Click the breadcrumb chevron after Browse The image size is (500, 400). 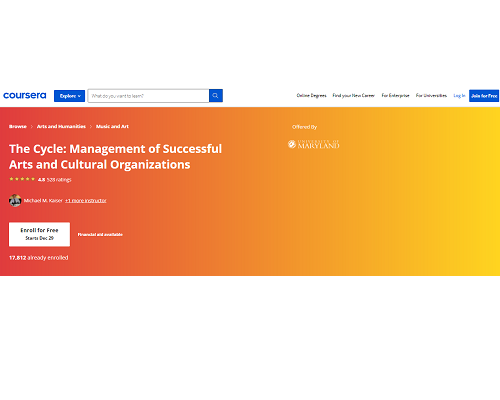[32, 127]
